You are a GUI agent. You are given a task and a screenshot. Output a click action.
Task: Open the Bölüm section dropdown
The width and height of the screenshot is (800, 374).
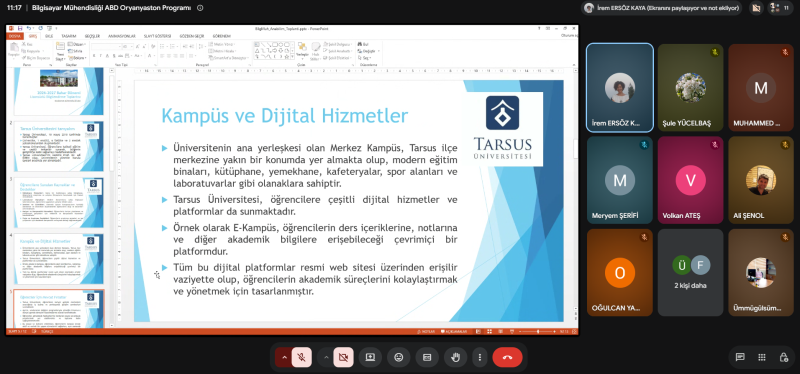pyautogui.click(x=78, y=58)
